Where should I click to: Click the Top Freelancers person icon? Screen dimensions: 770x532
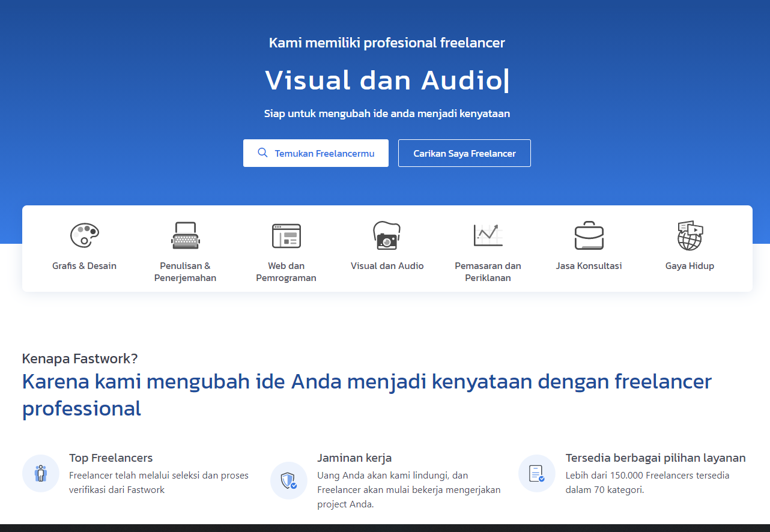pos(41,473)
